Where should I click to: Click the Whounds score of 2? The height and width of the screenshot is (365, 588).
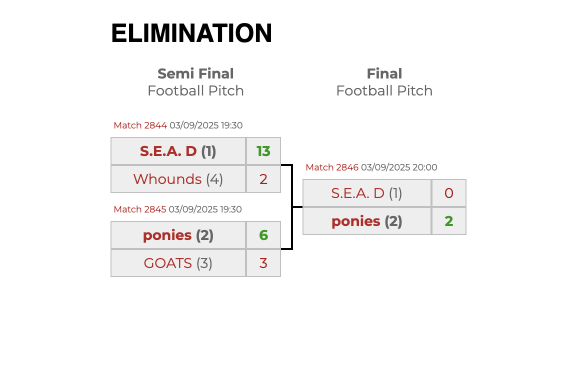tap(263, 179)
